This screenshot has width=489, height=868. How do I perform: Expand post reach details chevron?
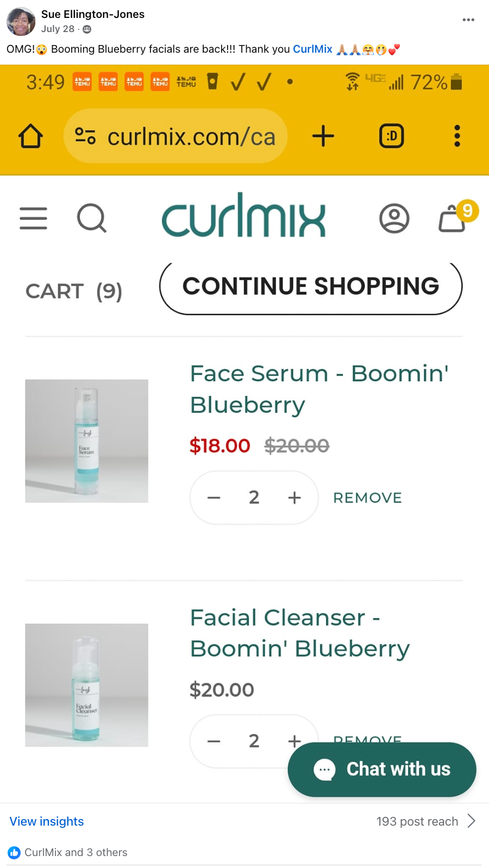(471, 821)
